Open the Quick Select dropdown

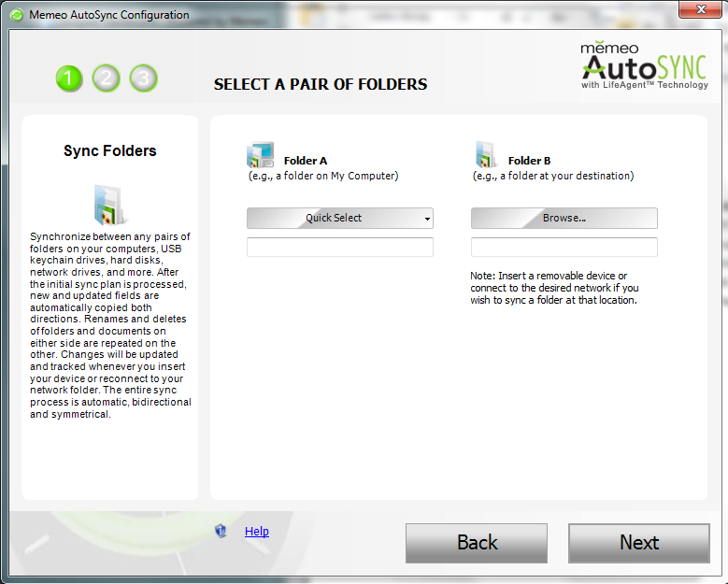340,219
